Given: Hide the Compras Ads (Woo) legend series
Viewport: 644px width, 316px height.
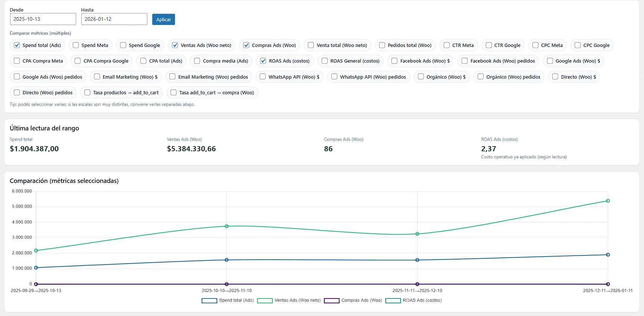Looking at the screenshot, I should point(332,301).
